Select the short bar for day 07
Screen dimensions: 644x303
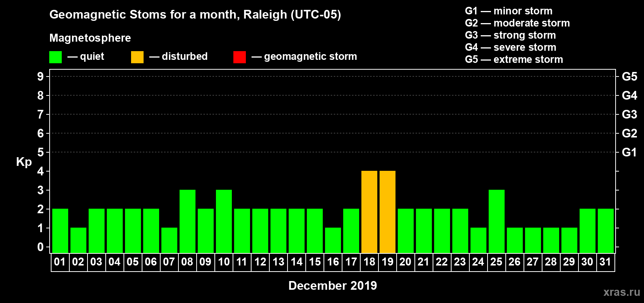[169, 240]
